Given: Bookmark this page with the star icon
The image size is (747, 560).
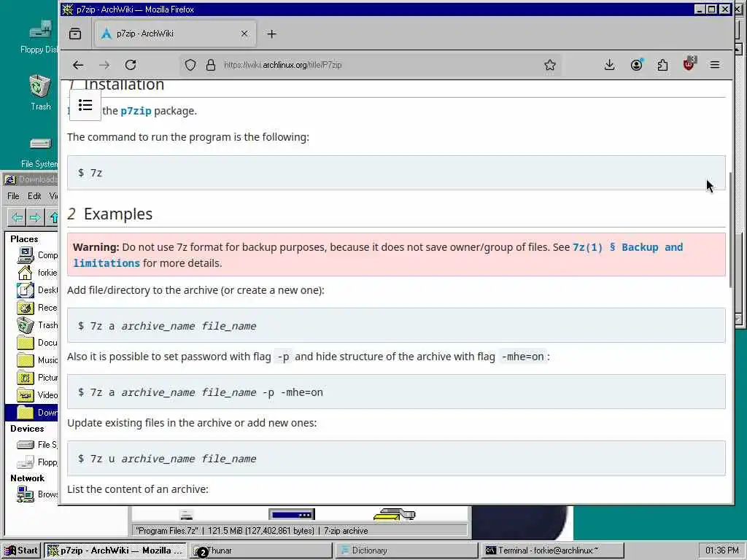Looking at the screenshot, I should tap(550, 65).
